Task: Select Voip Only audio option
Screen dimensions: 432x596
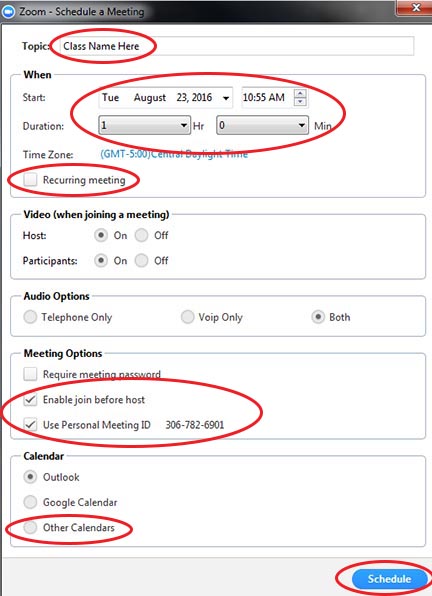Action: click(x=187, y=317)
